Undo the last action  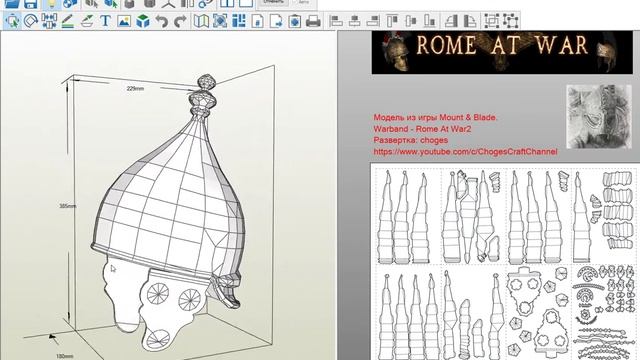(x=162, y=21)
